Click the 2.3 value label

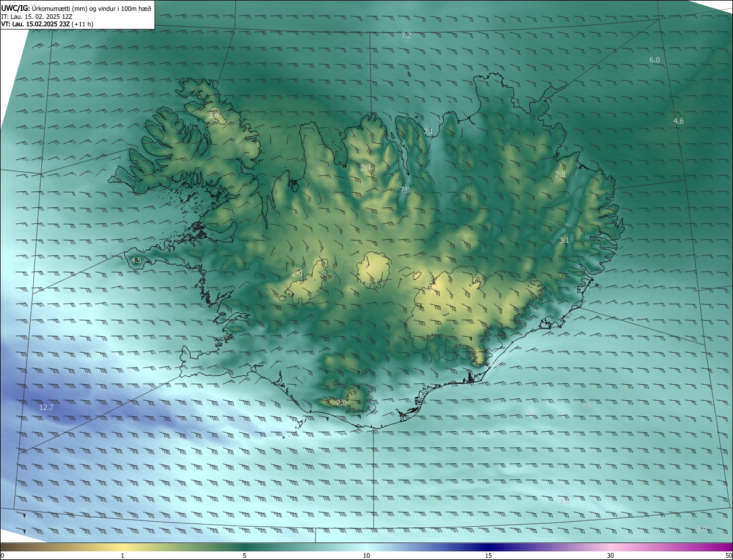pos(365,168)
